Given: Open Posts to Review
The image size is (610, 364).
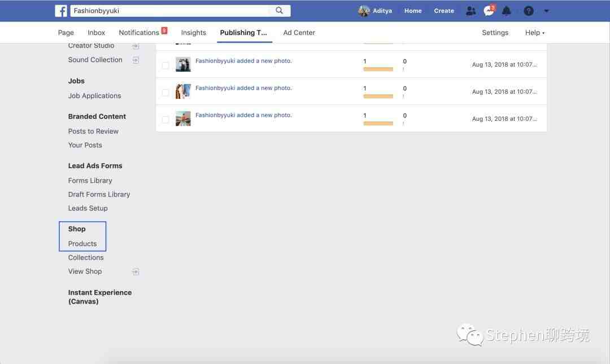Looking at the screenshot, I should point(93,131).
